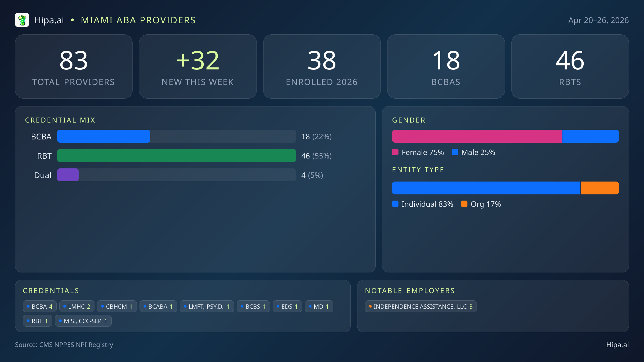The width and height of the screenshot is (644, 362).
Task: Click the BCBAs 18 stat card
Action: 446,67
